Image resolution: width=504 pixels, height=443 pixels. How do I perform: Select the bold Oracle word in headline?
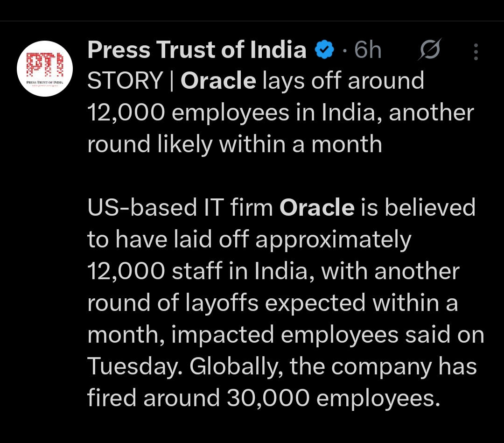click(x=218, y=81)
